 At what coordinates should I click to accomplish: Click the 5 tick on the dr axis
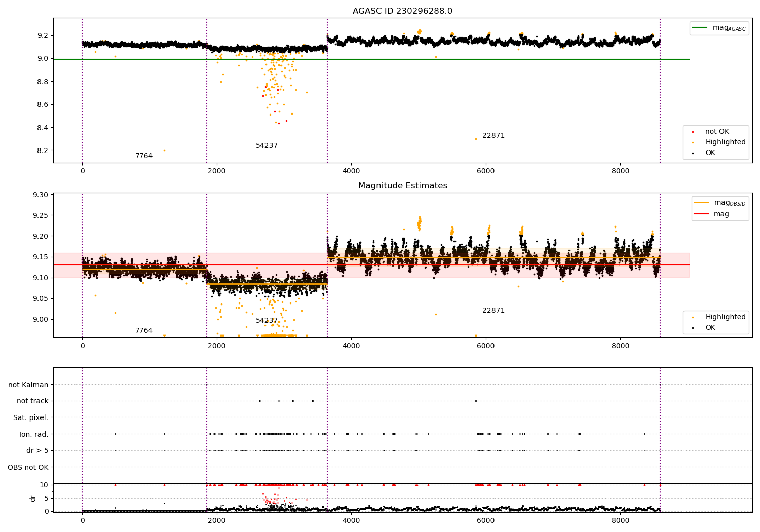tap(46, 499)
